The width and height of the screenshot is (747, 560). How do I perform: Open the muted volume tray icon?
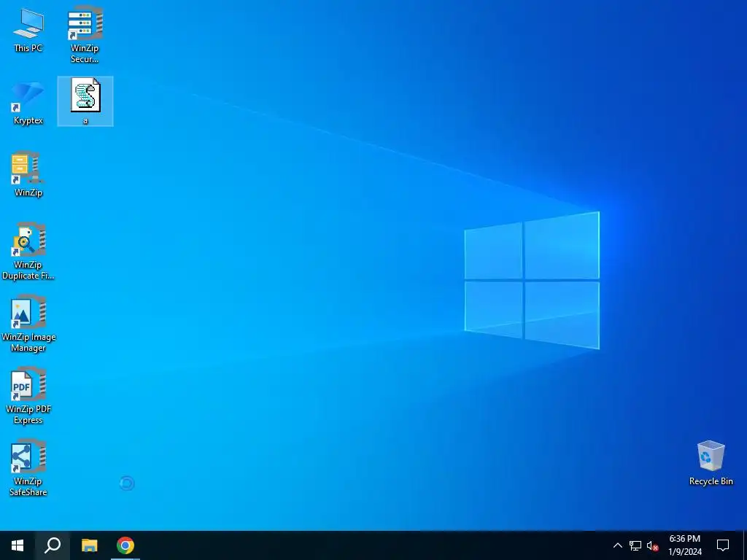point(652,545)
